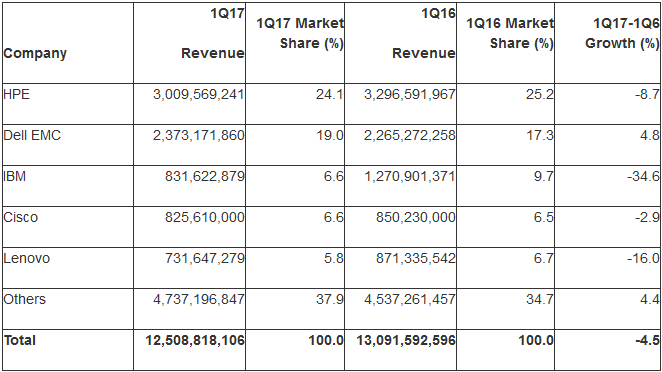Screen dimensions: 662x372
Task: Select the Others row label
Action: [24, 299]
